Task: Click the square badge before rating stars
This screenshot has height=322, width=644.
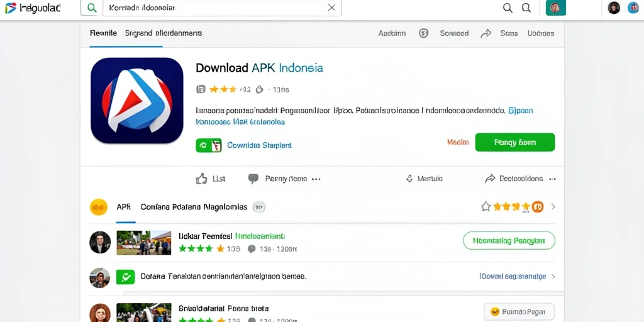Action: 201,89
